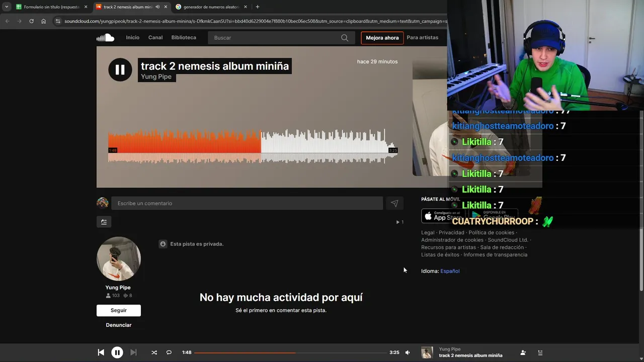Screen dimensions: 644x362
Task: Mute the SoundCloud tab via its audio icon
Action: coord(157,7)
